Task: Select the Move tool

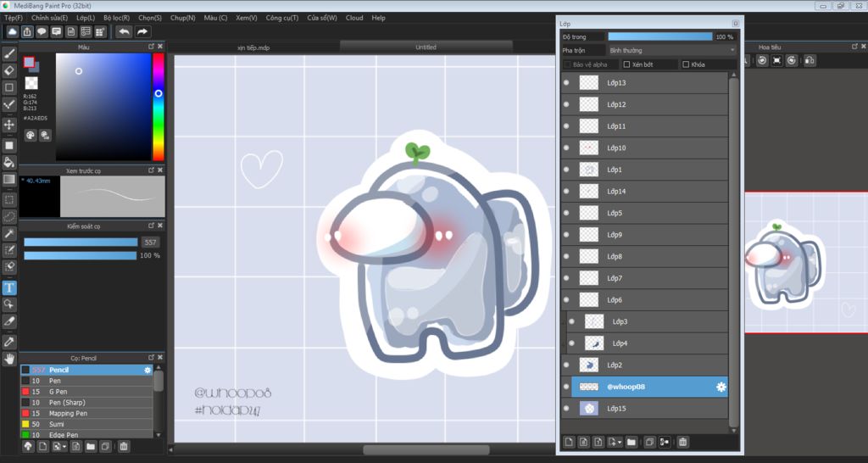Action: coord(8,124)
